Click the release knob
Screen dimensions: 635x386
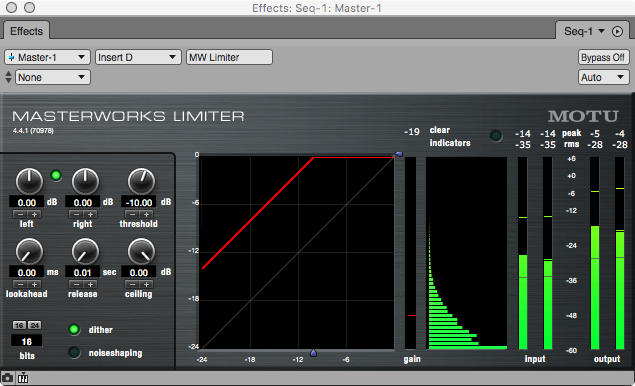(x=85, y=252)
